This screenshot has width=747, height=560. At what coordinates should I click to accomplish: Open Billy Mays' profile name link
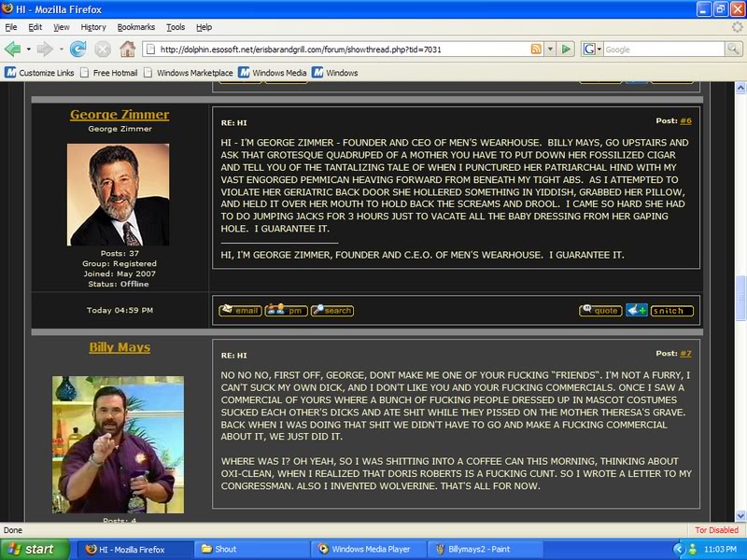[x=120, y=347]
